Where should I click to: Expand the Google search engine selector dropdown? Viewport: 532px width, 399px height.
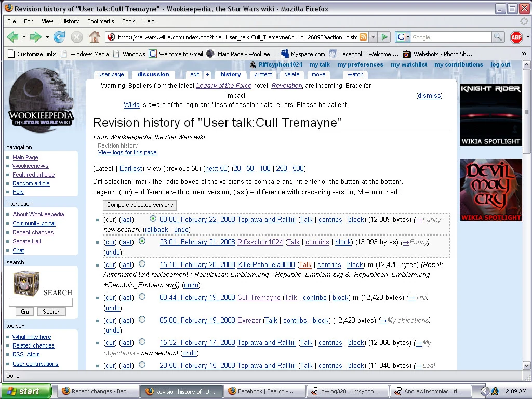(x=403, y=37)
